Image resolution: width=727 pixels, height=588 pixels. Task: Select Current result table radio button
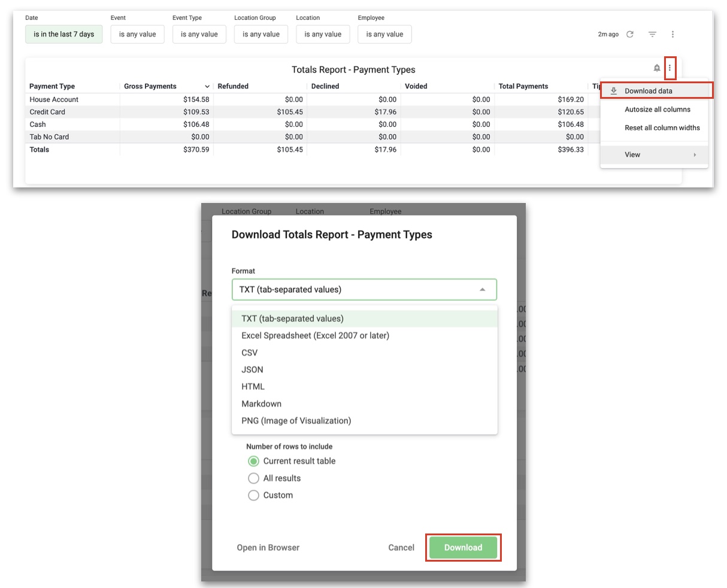253,461
